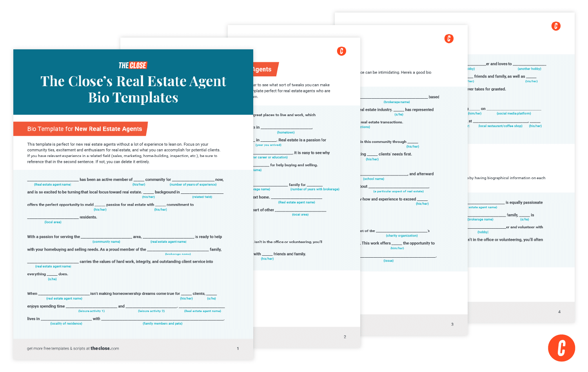Click the large orange C circle at bottom right
This screenshot has height=372, width=588.
tap(562, 348)
